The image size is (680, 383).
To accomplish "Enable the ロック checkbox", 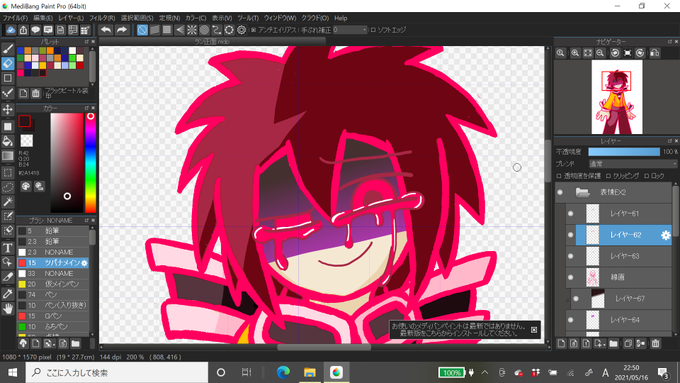I will point(646,176).
